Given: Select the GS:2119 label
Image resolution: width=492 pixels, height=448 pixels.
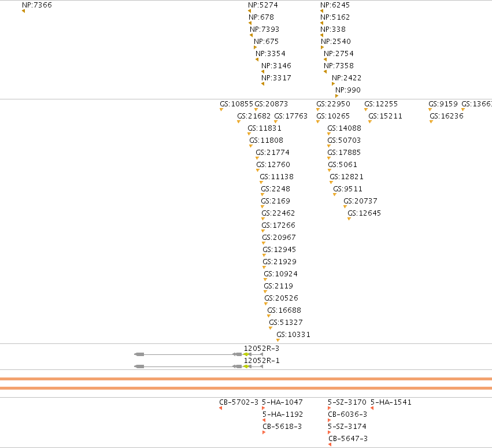Looking at the screenshot, I should click(x=278, y=286).
